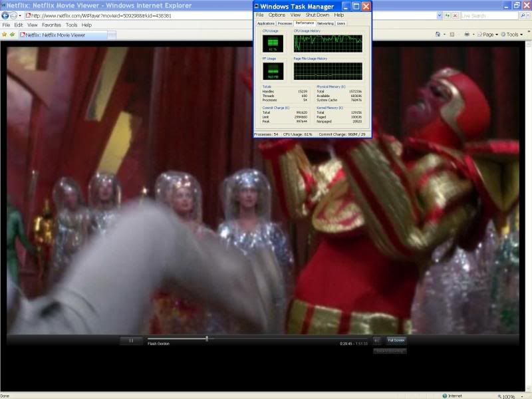Image resolution: width=532 pixels, height=399 pixels.
Task: Expand the Print options dropdown arrow
Action: click(x=473, y=35)
